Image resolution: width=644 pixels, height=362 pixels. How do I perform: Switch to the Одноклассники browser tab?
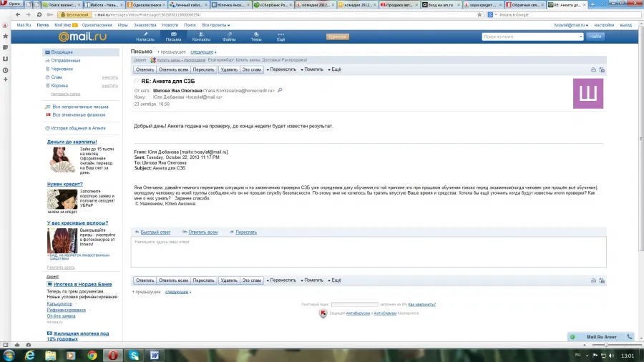(x=146, y=4)
